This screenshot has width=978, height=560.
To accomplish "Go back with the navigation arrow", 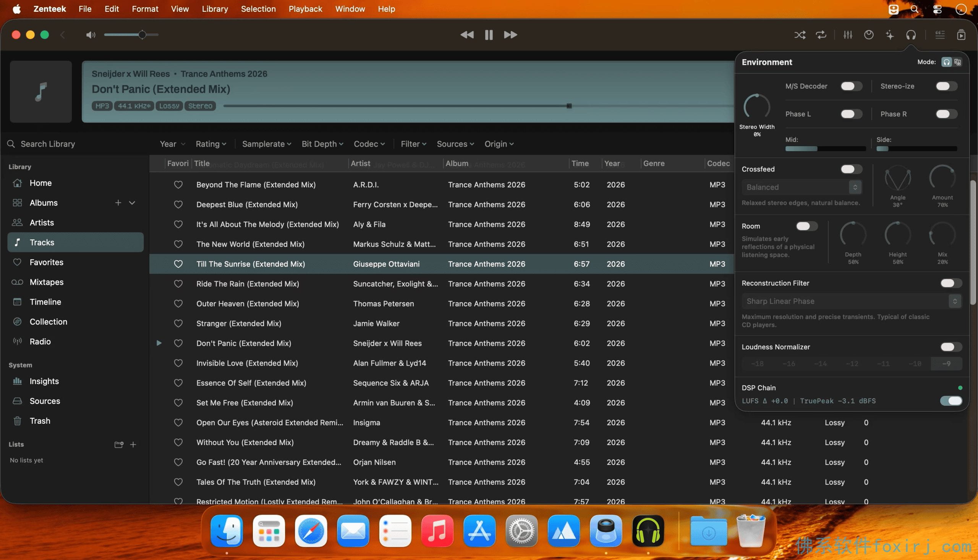I will 62,35.
